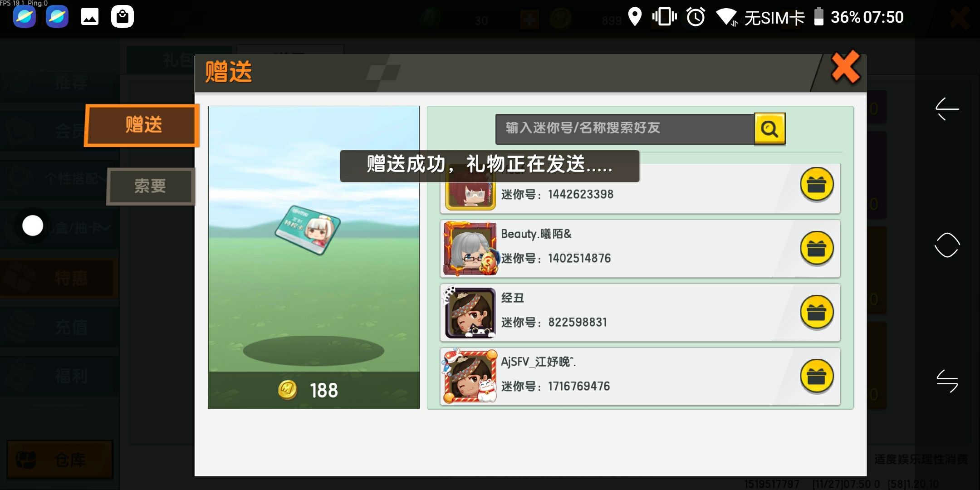Viewport: 980px width, 490px height.
Task: Send gift to friend 1442623398
Action: [817, 184]
